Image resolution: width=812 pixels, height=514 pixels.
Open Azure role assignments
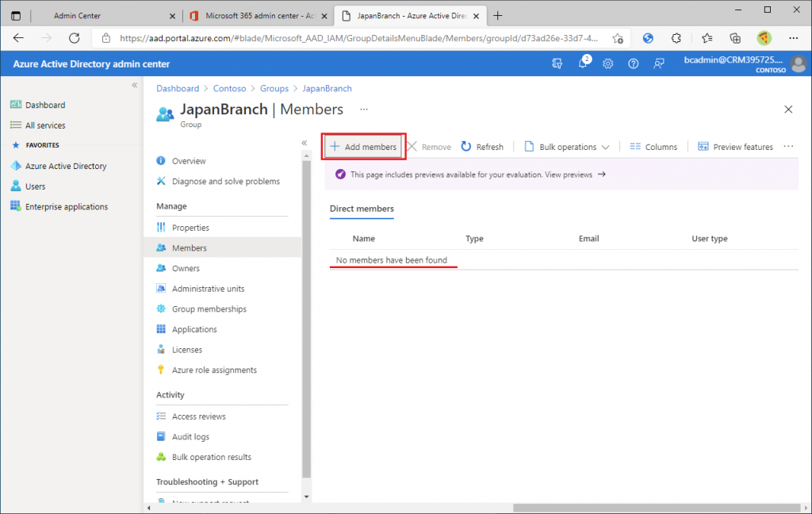(223, 370)
